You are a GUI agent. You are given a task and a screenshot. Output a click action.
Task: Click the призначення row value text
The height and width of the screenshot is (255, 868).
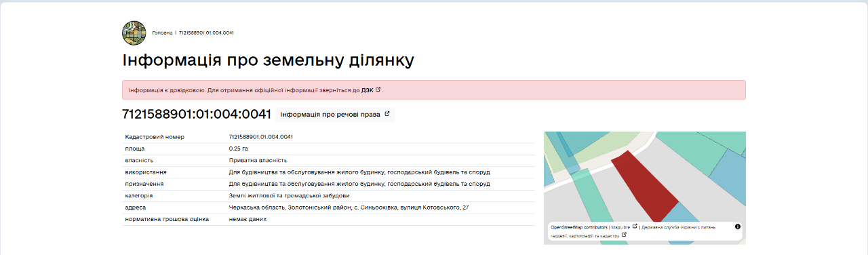tap(359, 184)
